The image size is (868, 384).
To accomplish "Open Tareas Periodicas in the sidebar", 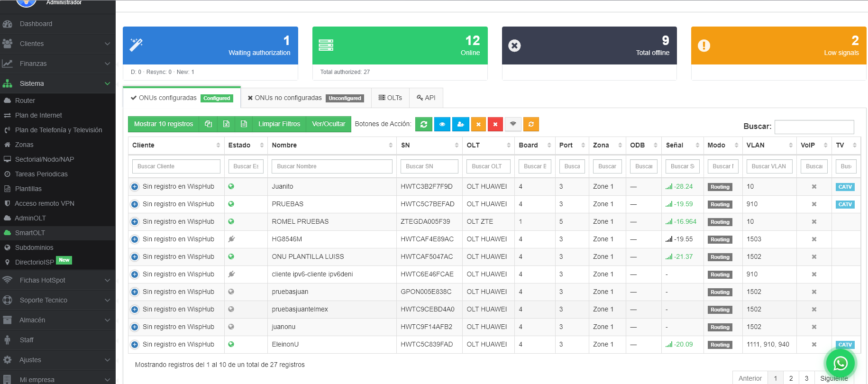I will 41,174.
